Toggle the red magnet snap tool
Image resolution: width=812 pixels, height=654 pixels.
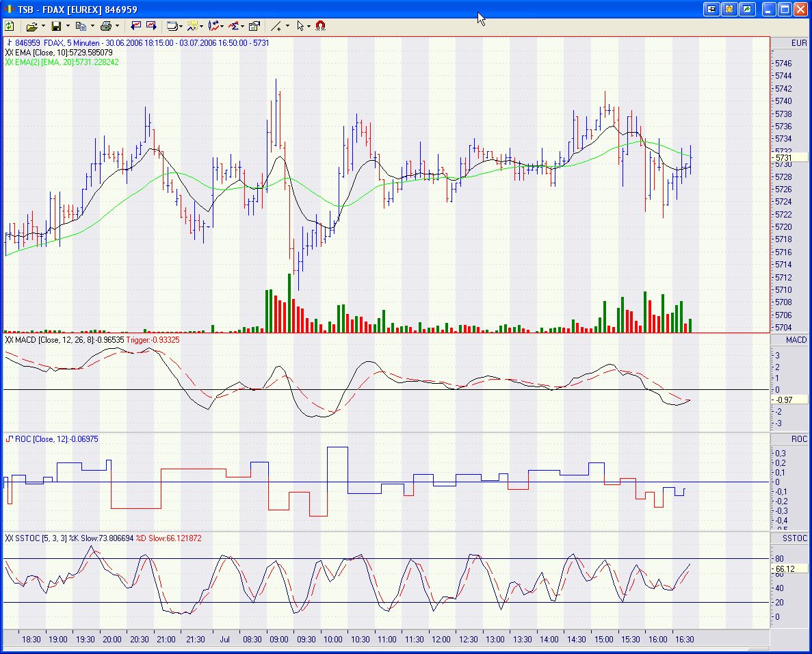(321, 26)
